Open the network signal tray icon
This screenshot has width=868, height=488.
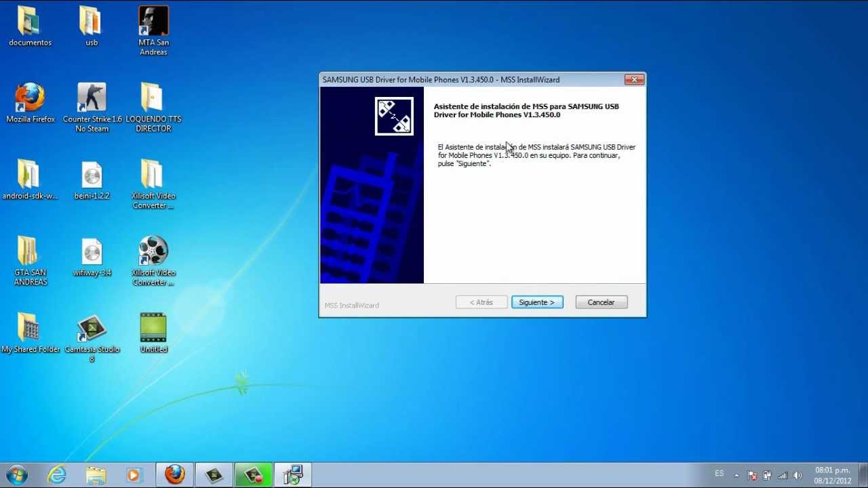(x=783, y=476)
